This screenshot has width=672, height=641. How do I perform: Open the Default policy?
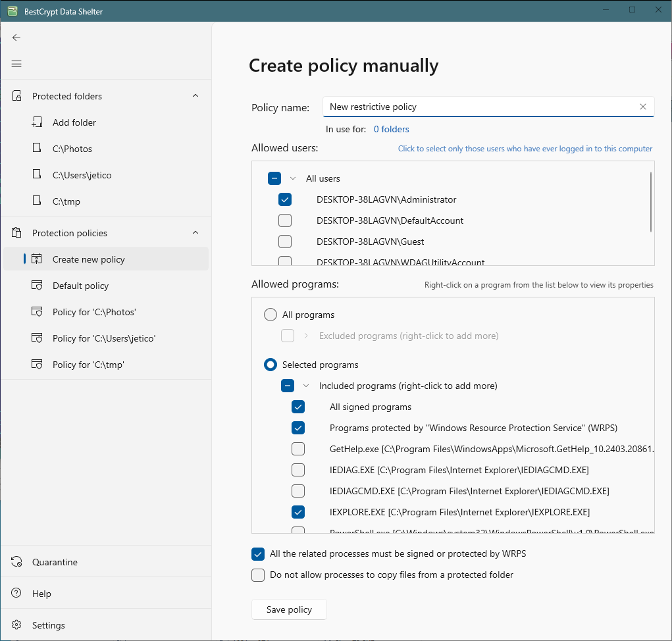click(x=106, y=286)
